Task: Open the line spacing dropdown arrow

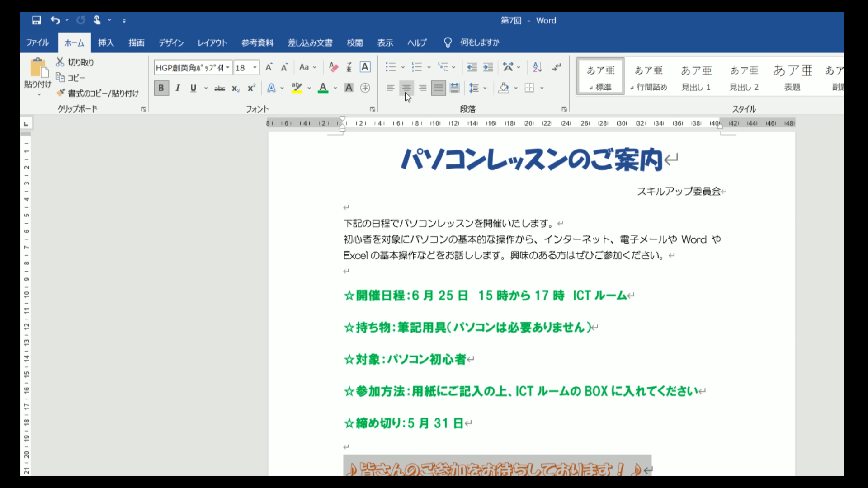Action: coord(485,88)
